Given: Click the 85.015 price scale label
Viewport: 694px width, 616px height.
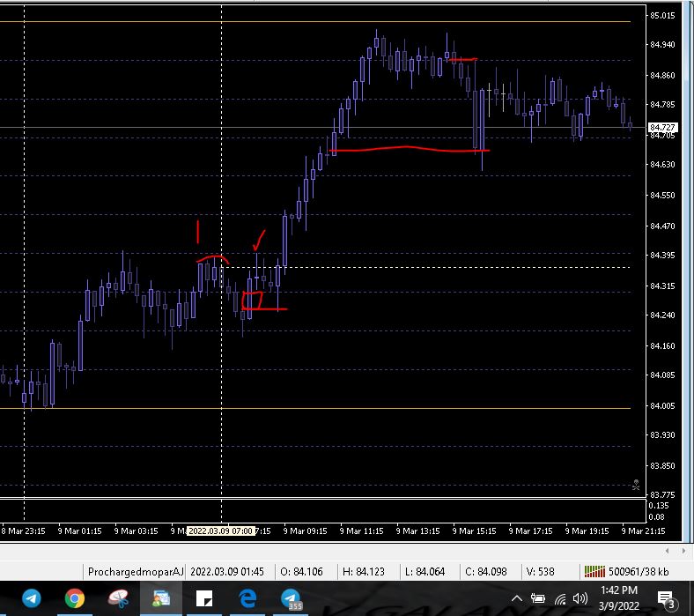Looking at the screenshot, I should pyautogui.click(x=662, y=16).
